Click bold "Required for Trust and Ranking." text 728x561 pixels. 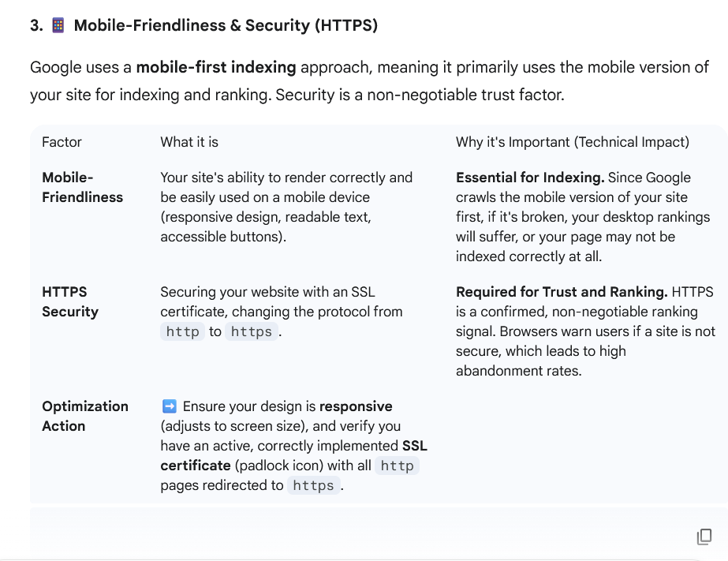click(562, 292)
